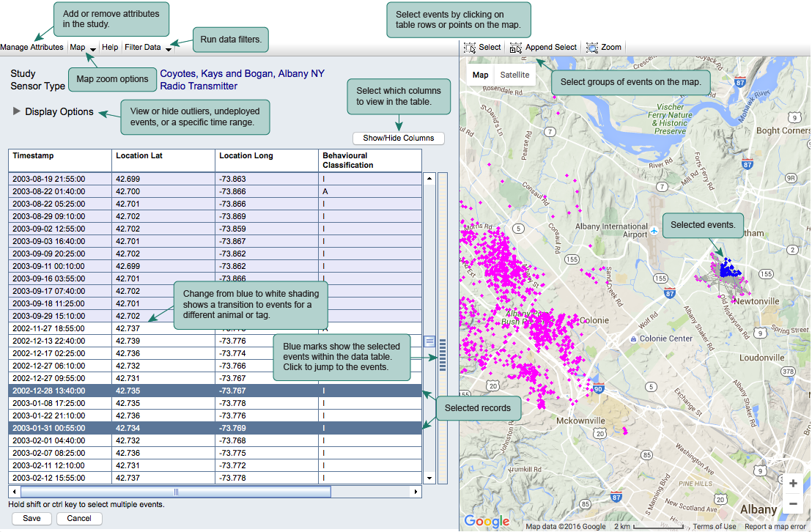Click the Timestamp column header
The height and width of the screenshot is (532, 812).
coord(60,160)
